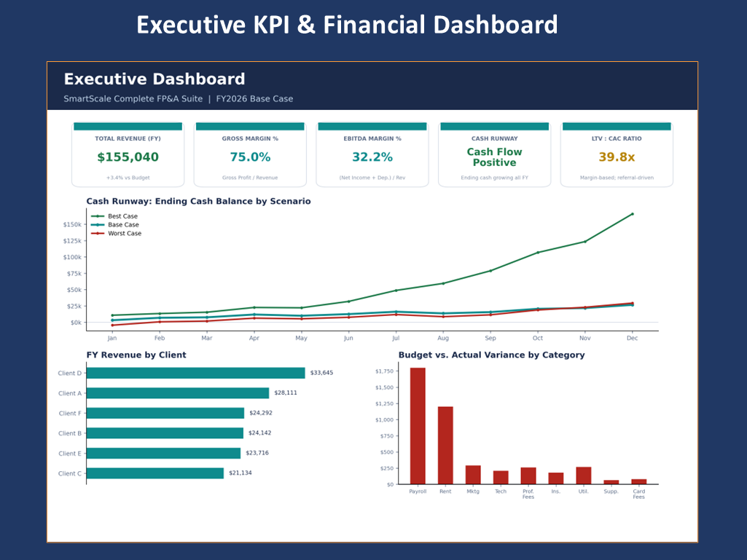The height and width of the screenshot is (560, 747).
Task: Click the 'Base Case' legend entry
Action: tap(115, 225)
